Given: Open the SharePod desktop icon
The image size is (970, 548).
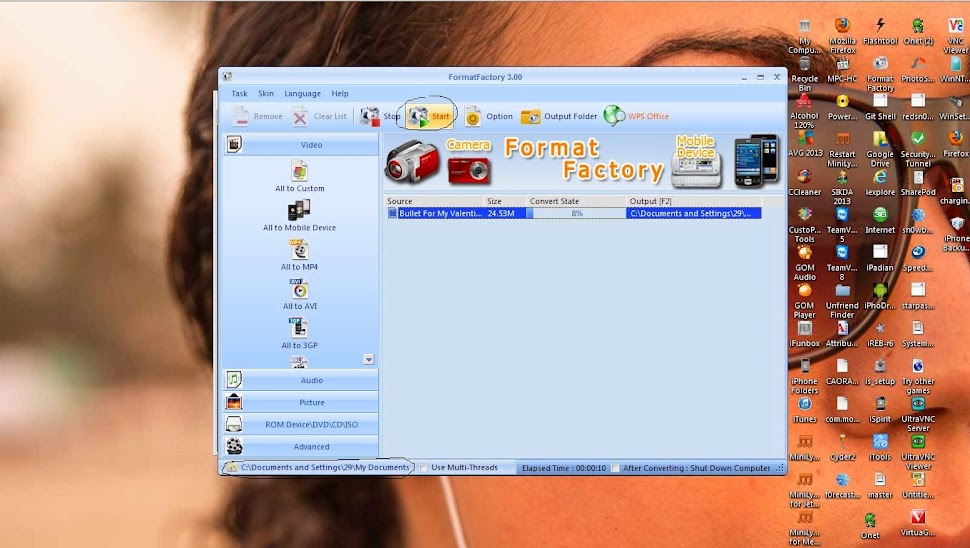Looking at the screenshot, I should tap(918, 182).
